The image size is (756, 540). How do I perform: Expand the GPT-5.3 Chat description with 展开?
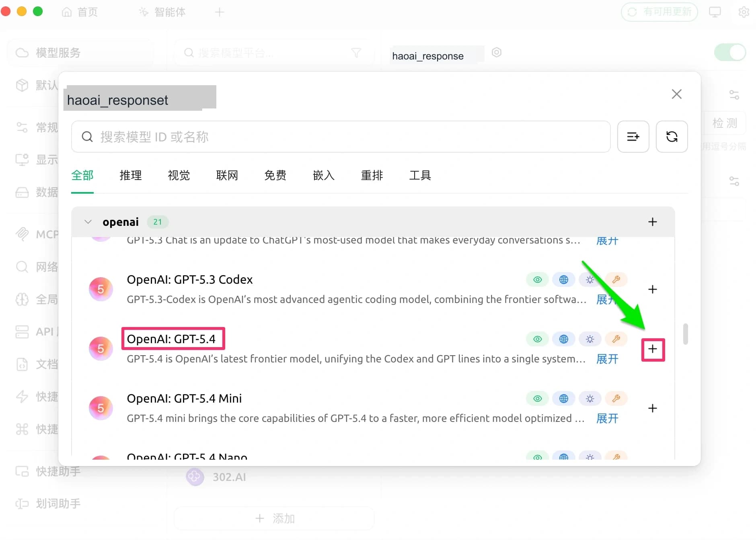point(607,241)
